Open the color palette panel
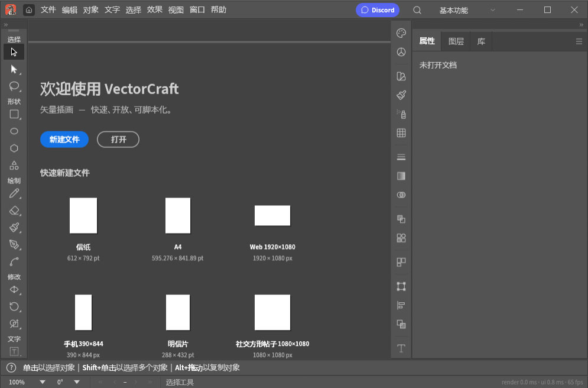The width and height of the screenshot is (588, 388). [401, 33]
